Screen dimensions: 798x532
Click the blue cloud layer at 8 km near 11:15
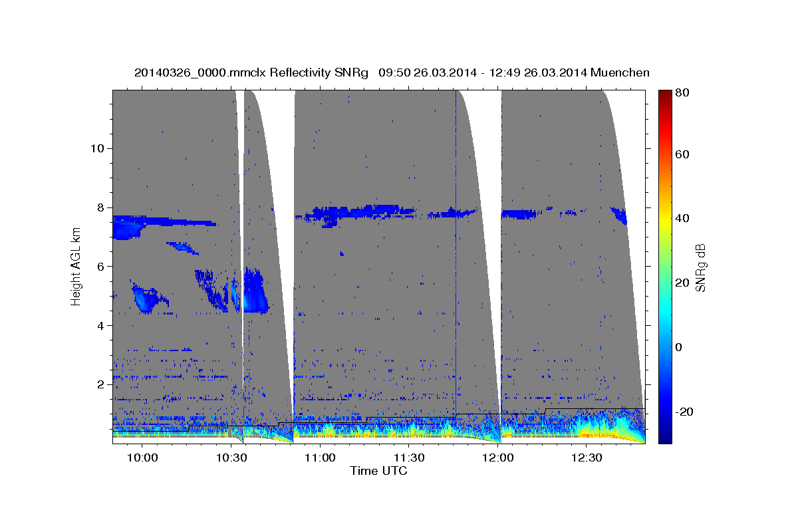364,212
